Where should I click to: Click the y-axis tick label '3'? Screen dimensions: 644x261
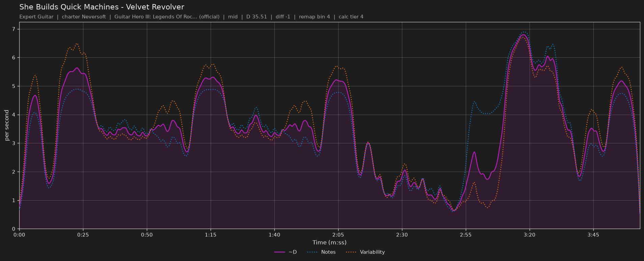(x=14, y=143)
